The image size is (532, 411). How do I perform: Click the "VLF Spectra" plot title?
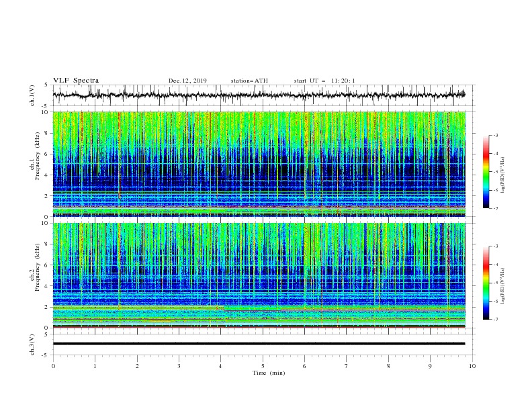coord(76,81)
